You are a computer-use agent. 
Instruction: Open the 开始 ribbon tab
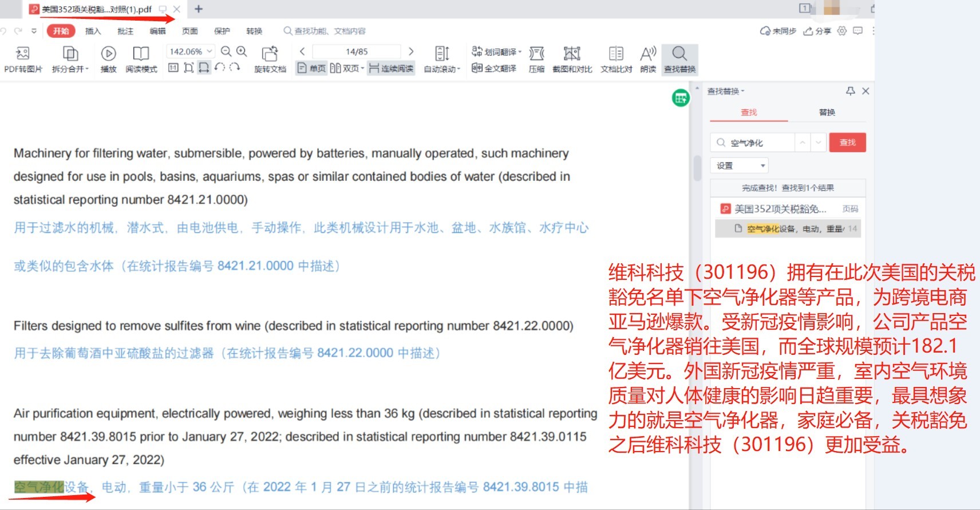click(x=61, y=31)
